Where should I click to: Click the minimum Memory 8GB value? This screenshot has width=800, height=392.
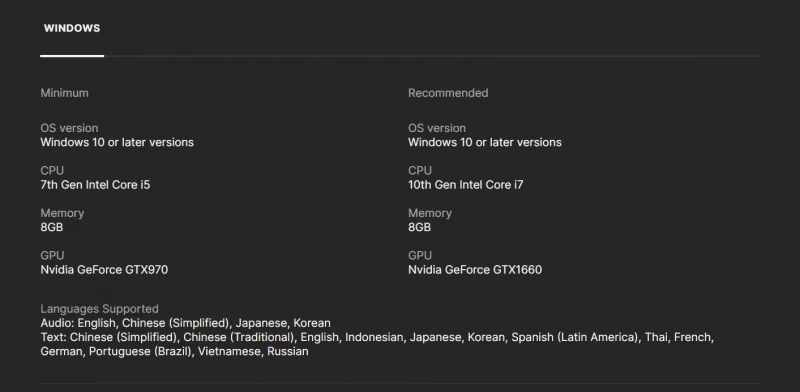pos(52,227)
